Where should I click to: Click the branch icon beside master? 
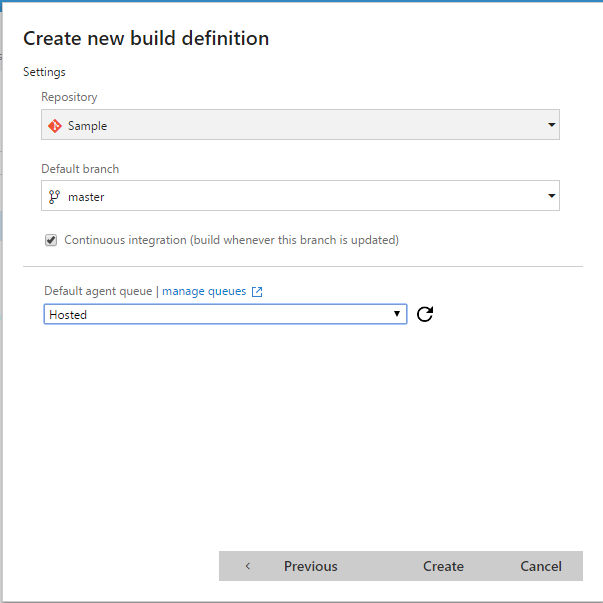(54, 197)
